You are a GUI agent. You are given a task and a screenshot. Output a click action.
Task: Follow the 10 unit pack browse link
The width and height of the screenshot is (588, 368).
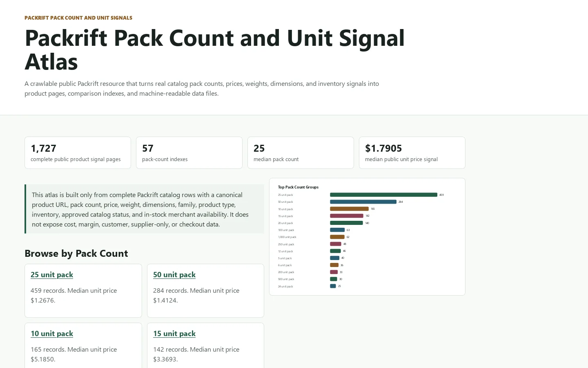pos(52,334)
